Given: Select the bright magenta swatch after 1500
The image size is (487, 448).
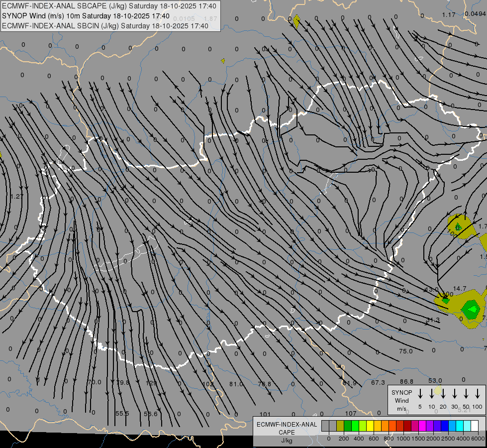Looking at the screenshot, I should point(422,426).
